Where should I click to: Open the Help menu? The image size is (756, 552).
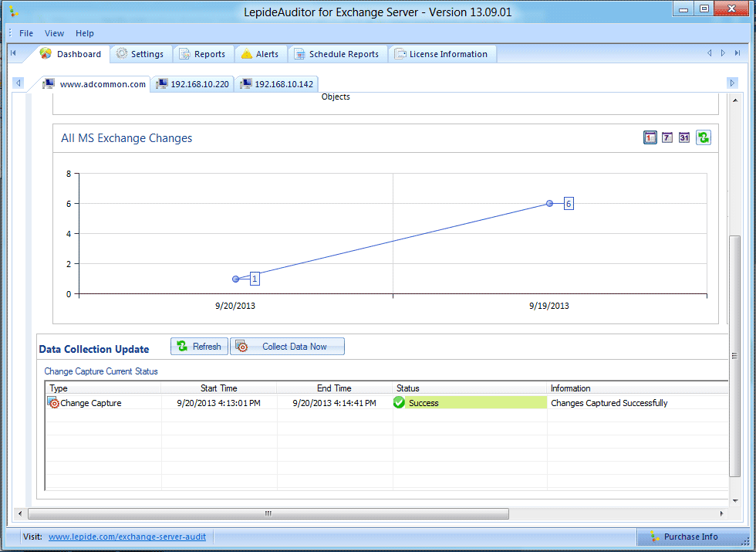[x=84, y=33]
